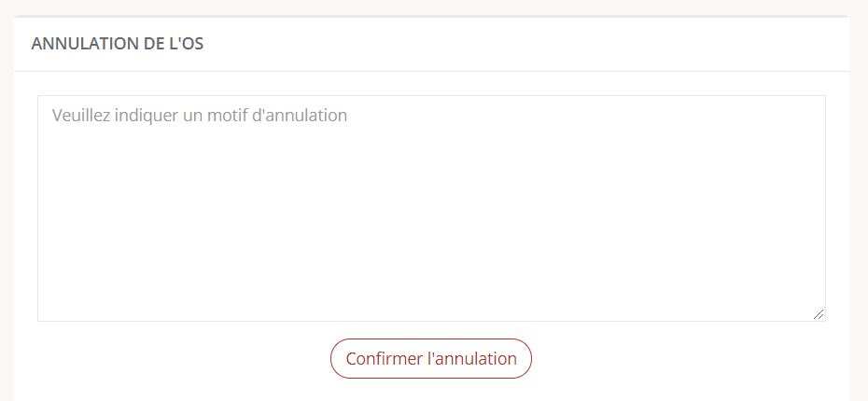Click the white panel header bar
The image size is (868, 401).
pyautogui.click(x=431, y=44)
